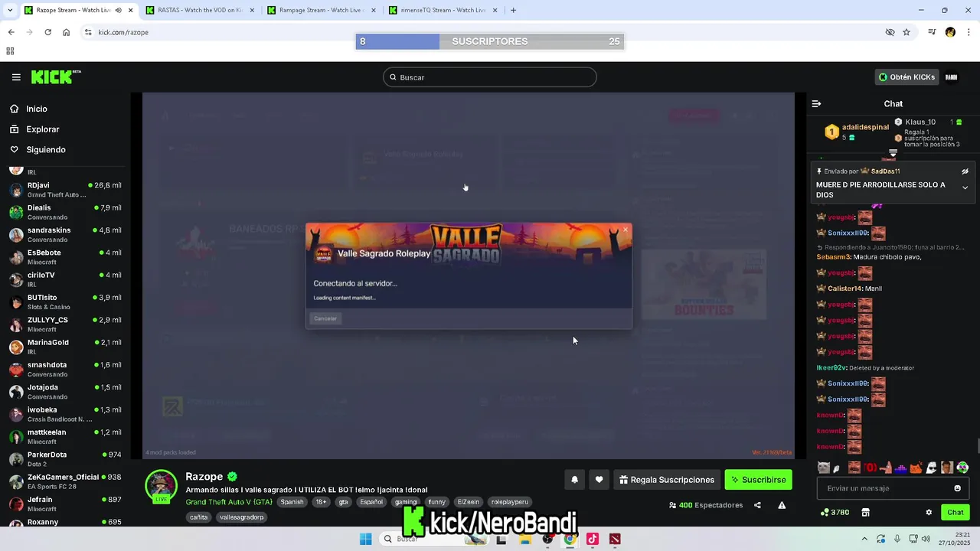Open BUTIsito channel in sidebar
This screenshot has width=980, height=551.
[x=65, y=302]
